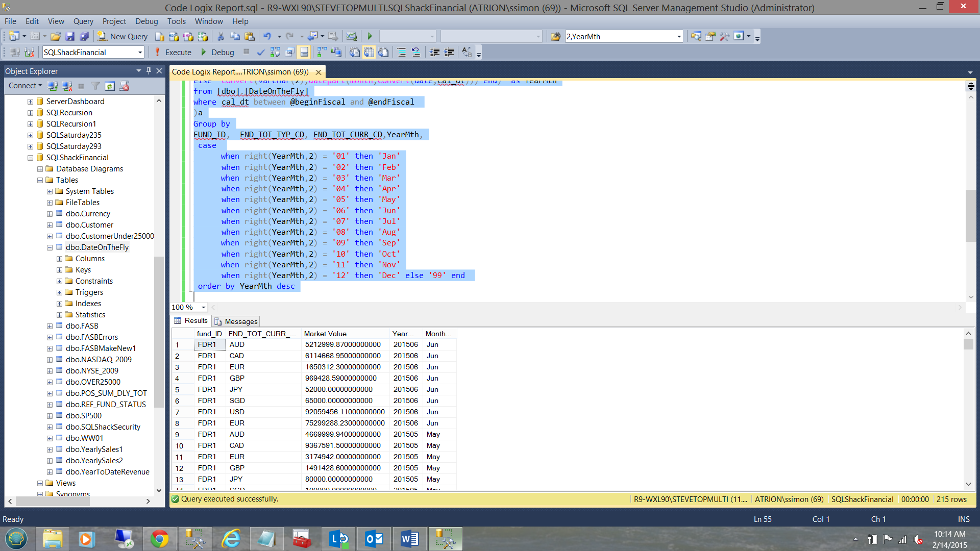Expand the dbo.Currency table node
The image size is (980, 551).
(50, 214)
